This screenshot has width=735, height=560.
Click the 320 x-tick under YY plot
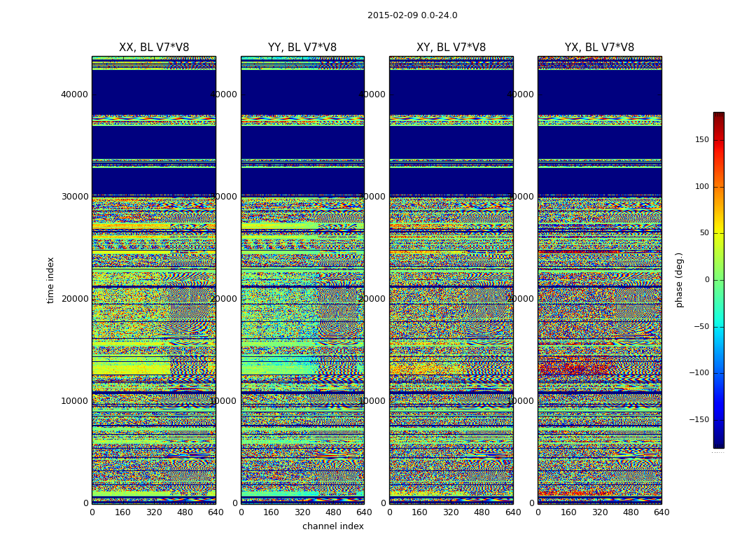click(302, 512)
